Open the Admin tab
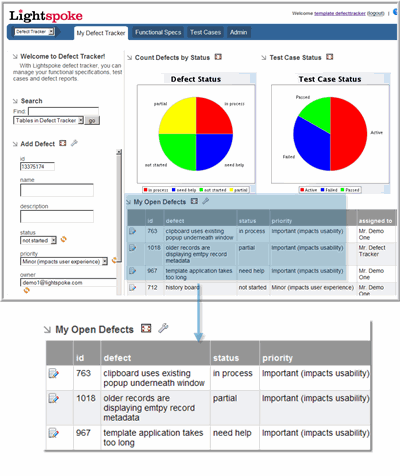 pos(238,32)
